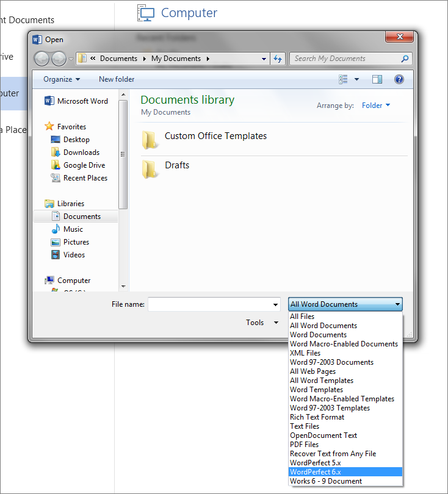Open the blue Help icon
The height and width of the screenshot is (494, 448).
point(399,79)
